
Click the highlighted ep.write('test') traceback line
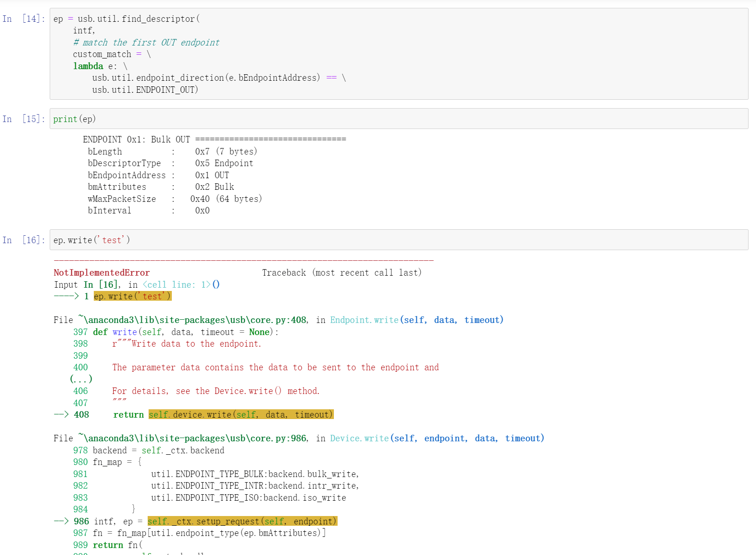[x=133, y=296]
